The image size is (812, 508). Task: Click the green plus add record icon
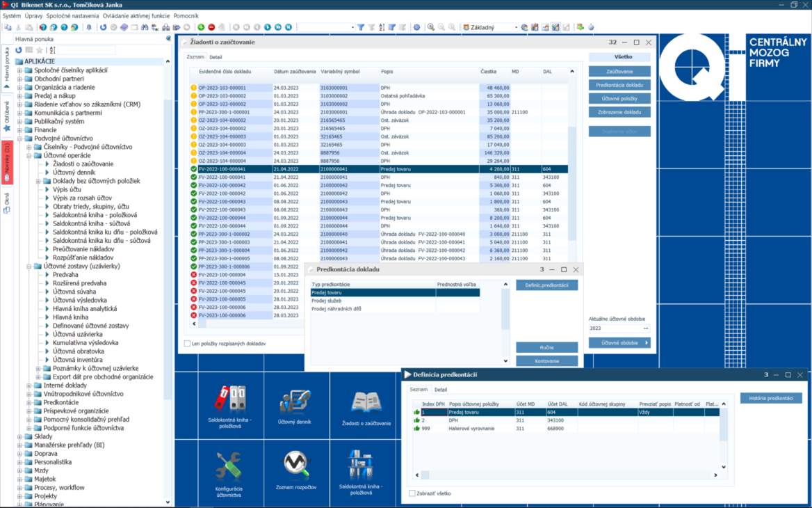coord(201,27)
